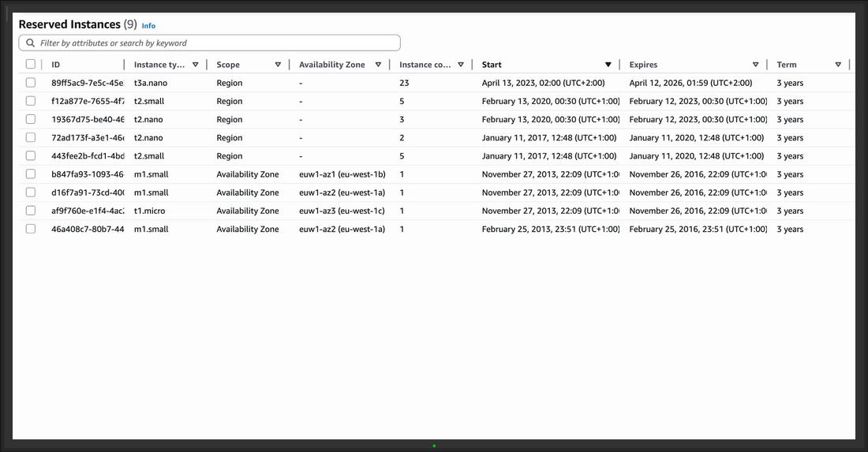
Task: Sort by Availability Zone column arrow
Action: click(x=378, y=65)
